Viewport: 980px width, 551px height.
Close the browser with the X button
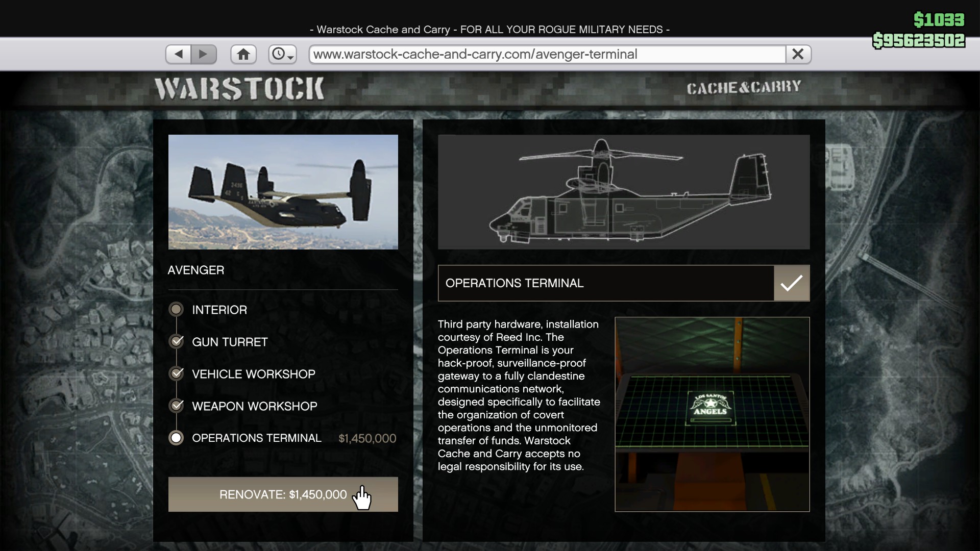(x=798, y=54)
